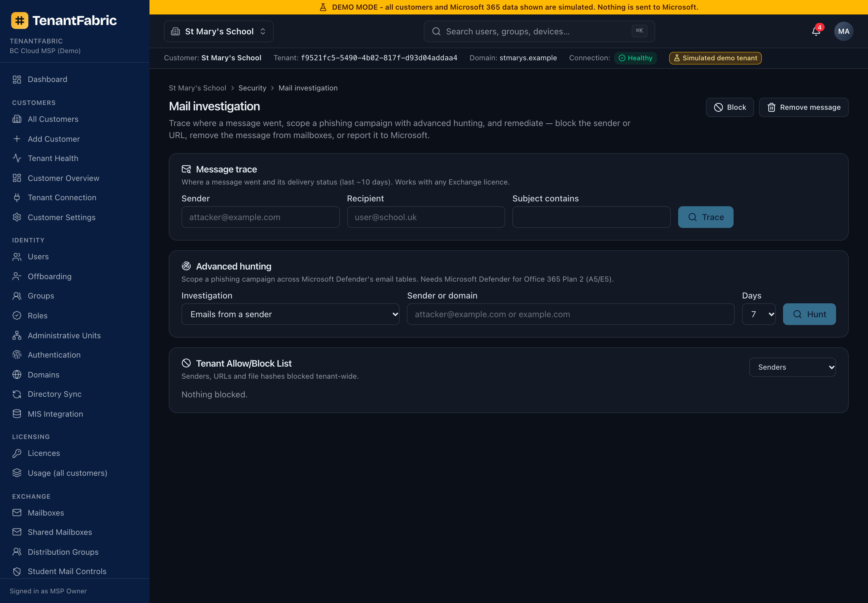Click the Trace button
This screenshot has height=603, width=868.
pos(706,217)
